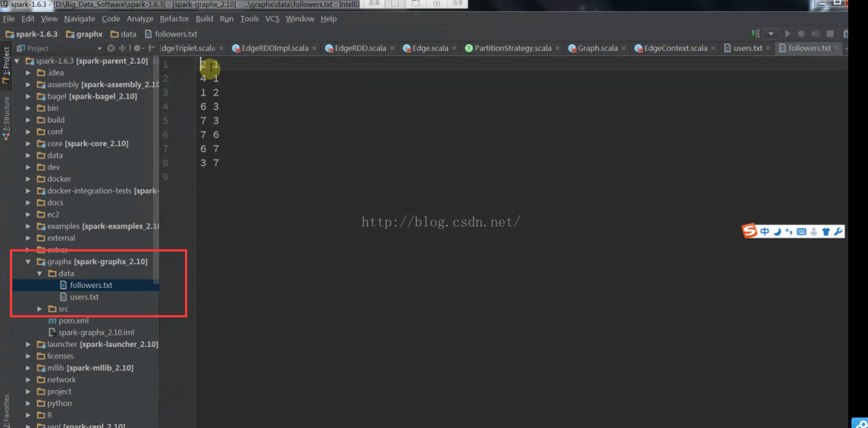
Task: Open the skin shirt icon on Sogou bar
Action: (826, 232)
